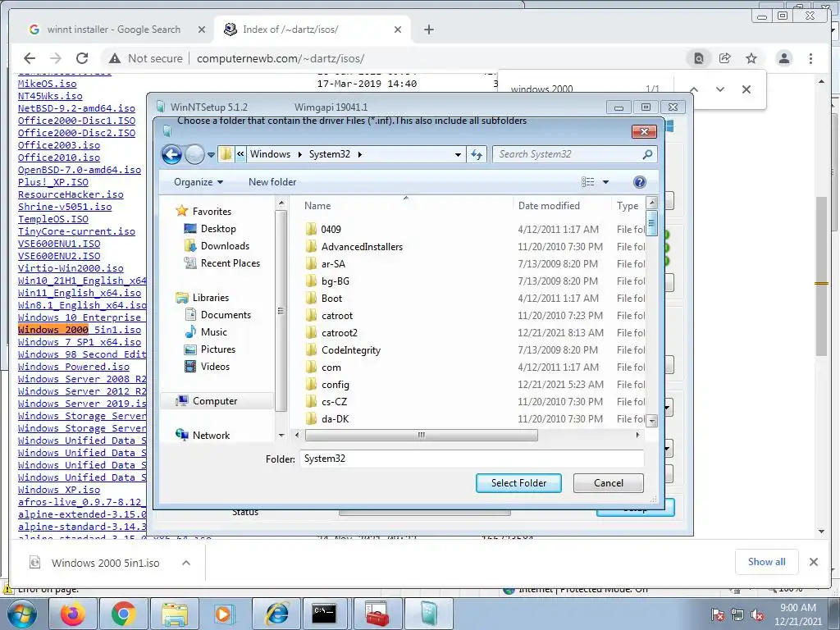840x630 pixels.
Task: Open address bar previous locations dropdown
Action: pos(458,154)
